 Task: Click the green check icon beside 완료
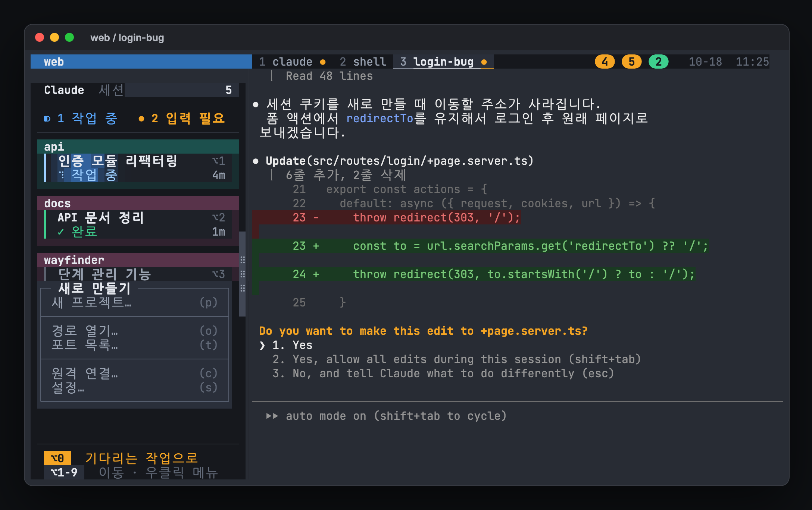coord(60,232)
